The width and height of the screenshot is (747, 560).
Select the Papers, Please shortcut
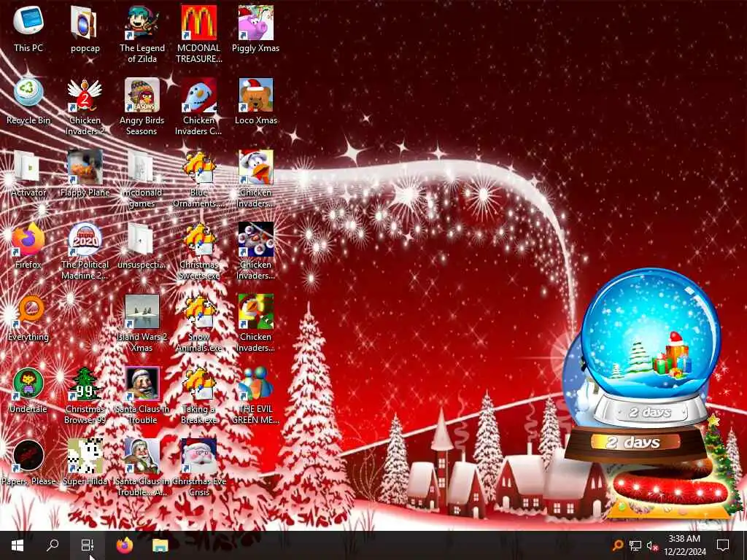pos(28,463)
